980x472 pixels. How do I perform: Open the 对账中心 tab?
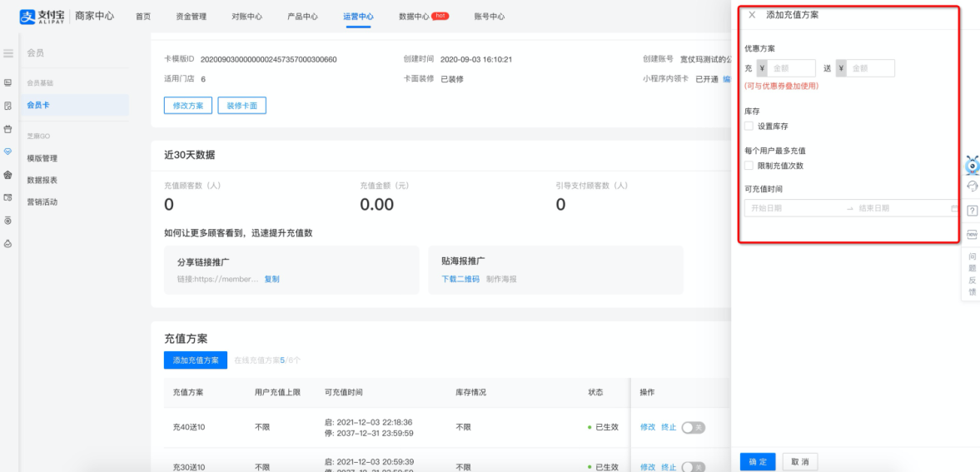247,17
